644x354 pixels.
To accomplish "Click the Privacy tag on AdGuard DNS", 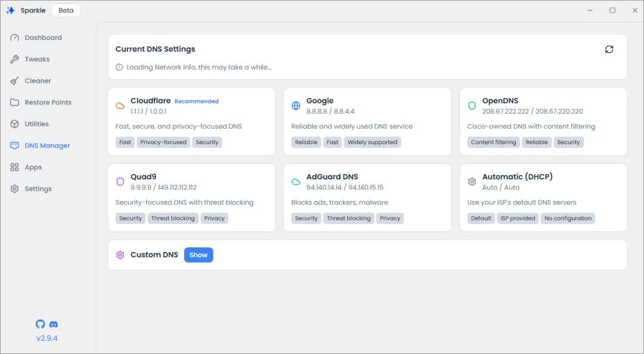I will [390, 218].
